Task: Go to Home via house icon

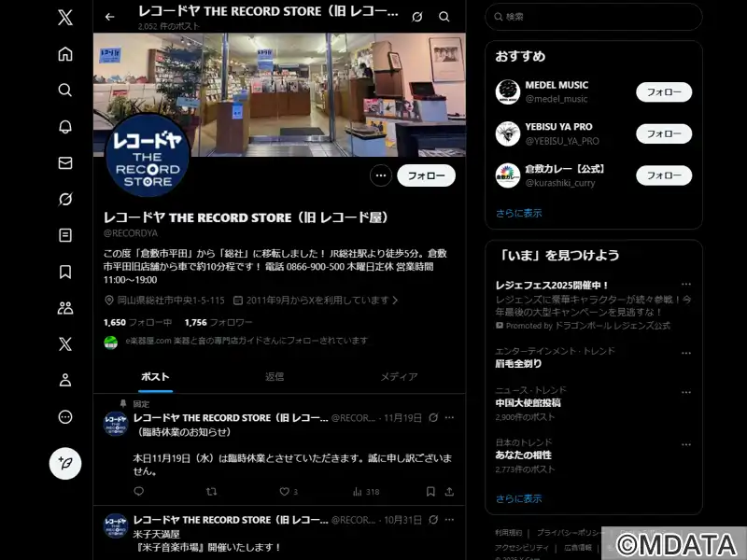Action: point(65,54)
